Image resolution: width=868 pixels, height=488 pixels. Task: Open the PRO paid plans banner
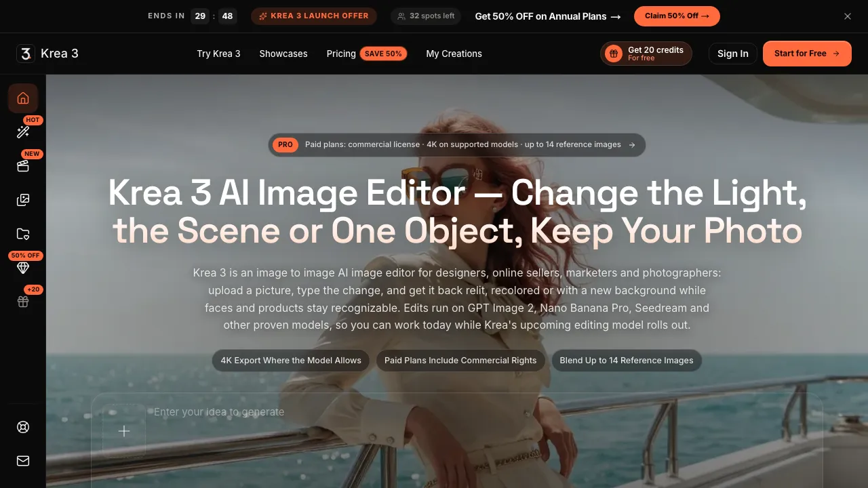pos(457,145)
